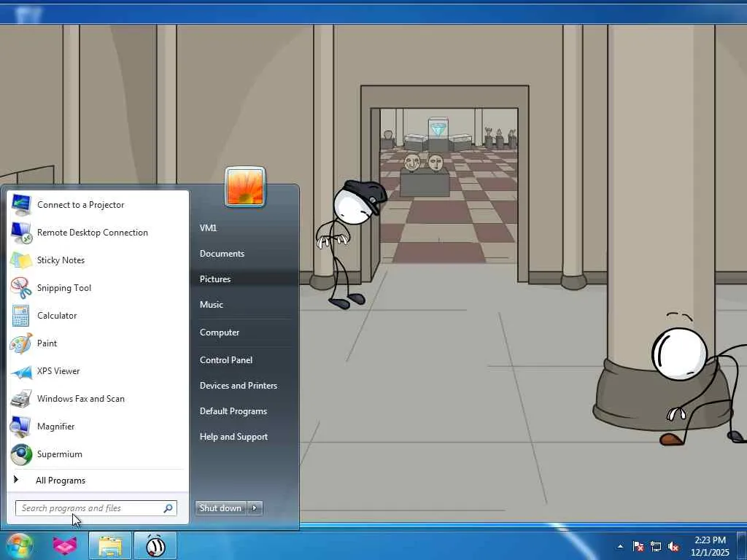Click the Shut down button
The width and height of the screenshot is (747, 560).
pos(221,508)
